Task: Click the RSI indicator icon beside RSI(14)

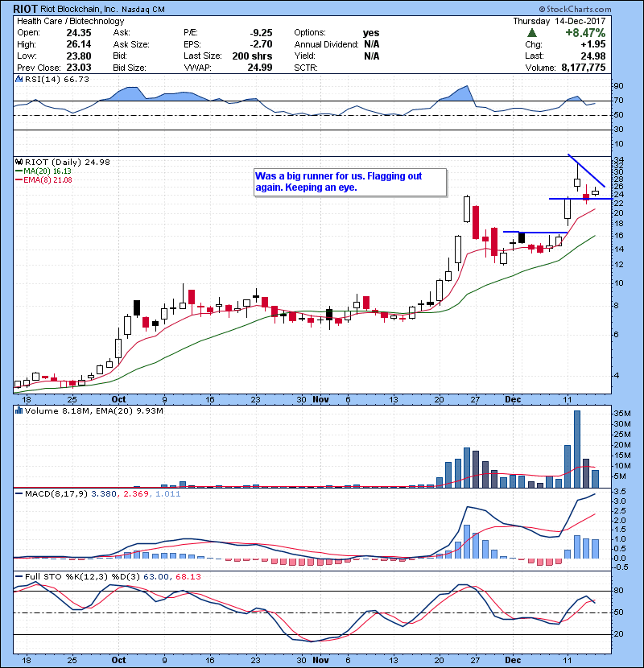Action: [x=19, y=79]
